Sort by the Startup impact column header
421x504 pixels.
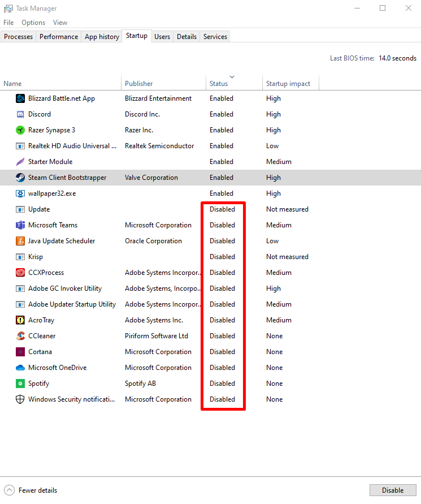point(291,83)
